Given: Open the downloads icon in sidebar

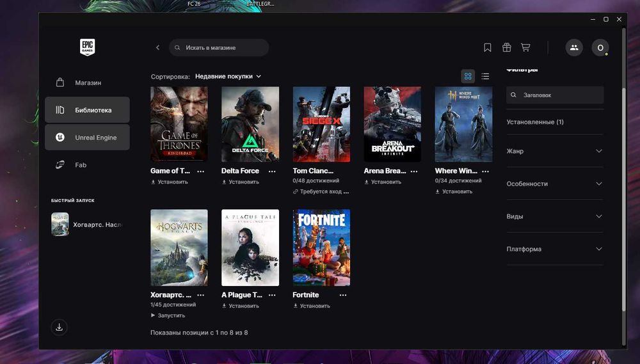Looking at the screenshot, I should [x=59, y=327].
